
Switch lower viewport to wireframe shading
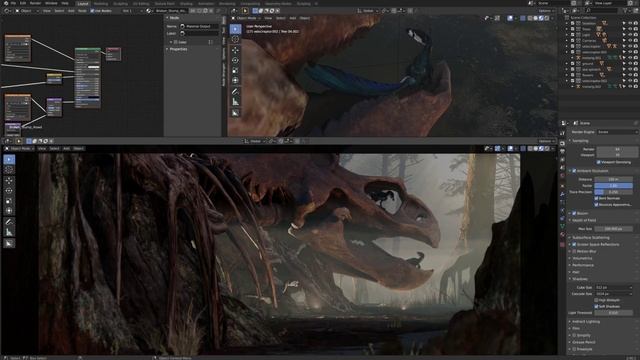[529, 149]
